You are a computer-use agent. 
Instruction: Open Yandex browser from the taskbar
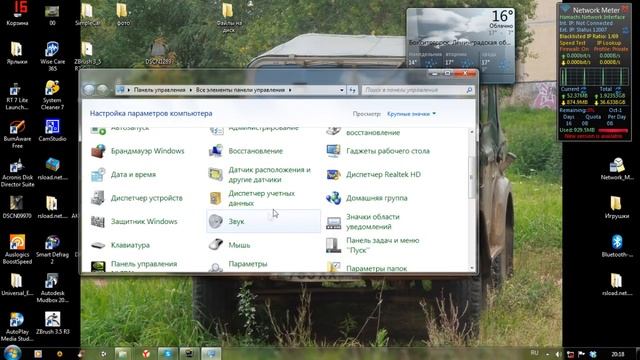pos(146,354)
